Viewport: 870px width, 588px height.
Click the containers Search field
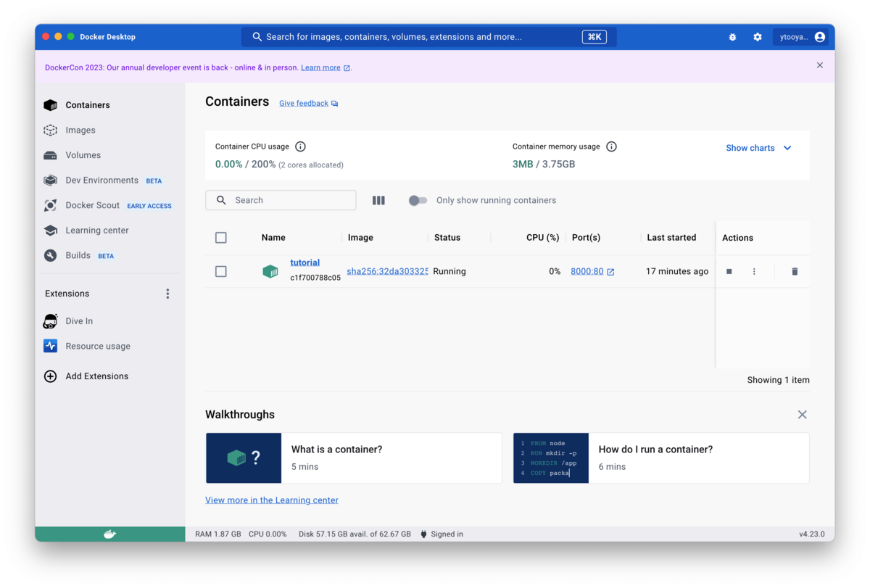[x=281, y=200]
